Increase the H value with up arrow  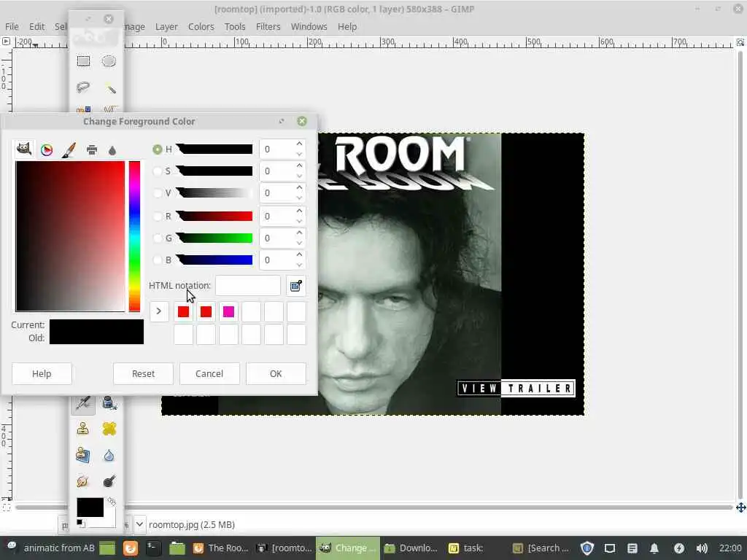[299, 144]
